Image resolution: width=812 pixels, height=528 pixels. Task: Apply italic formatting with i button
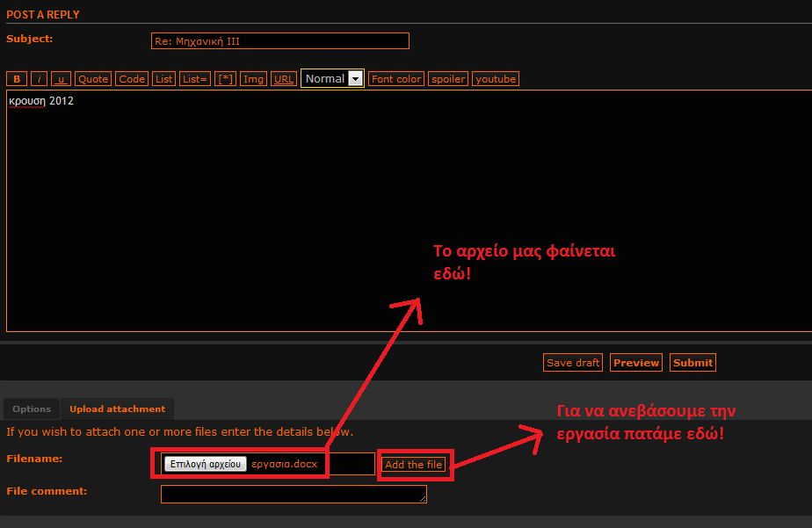[x=40, y=79]
